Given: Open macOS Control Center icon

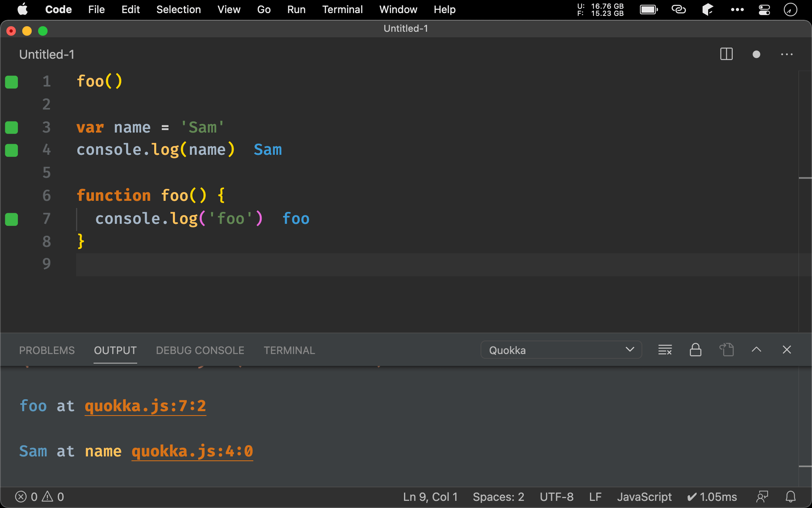Looking at the screenshot, I should pos(764,10).
